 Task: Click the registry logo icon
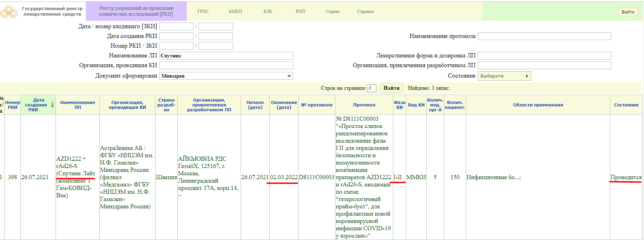tap(9, 12)
